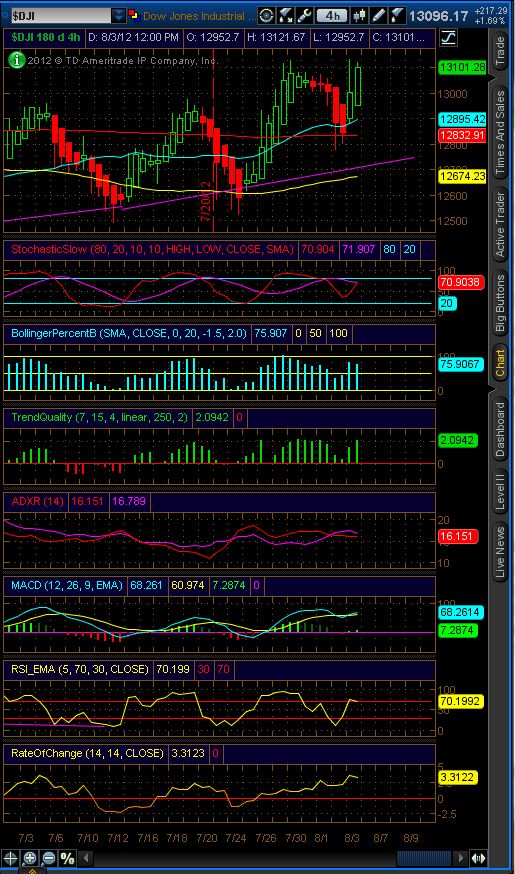Click the 13101.28 green price label
The image size is (515, 874).
click(x=462, y=67)
